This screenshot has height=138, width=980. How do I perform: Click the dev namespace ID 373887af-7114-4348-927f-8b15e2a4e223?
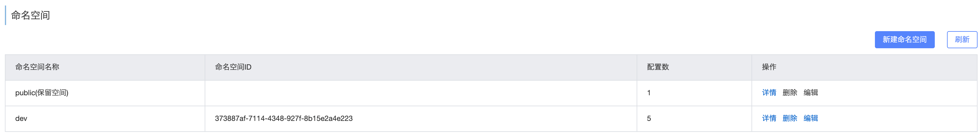pyautogui.click(x=284, y=118)
